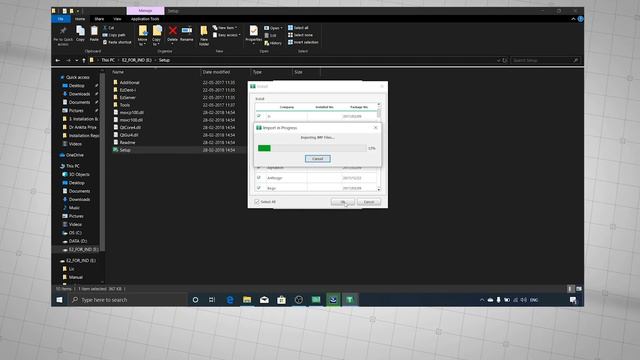Click the Cortana circle on taskbar

coord(195,300)
